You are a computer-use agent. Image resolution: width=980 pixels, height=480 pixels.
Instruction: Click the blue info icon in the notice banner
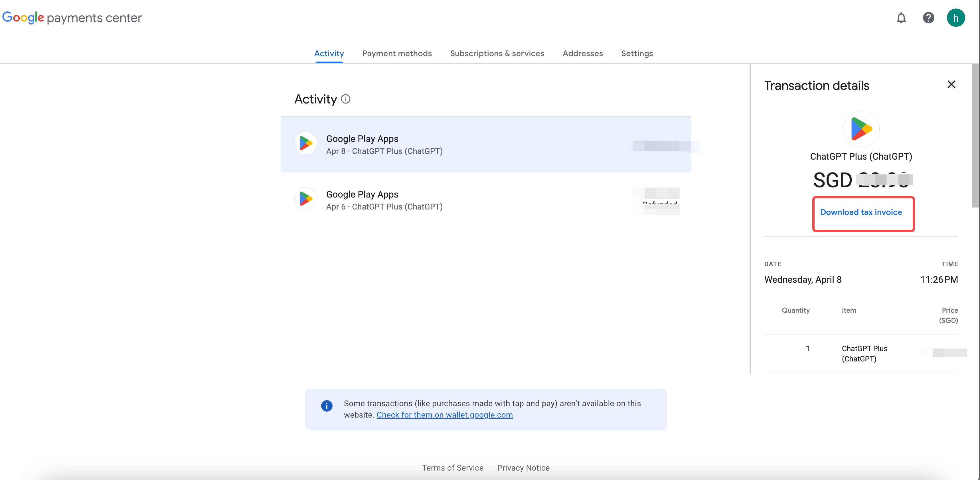(326, 406)
